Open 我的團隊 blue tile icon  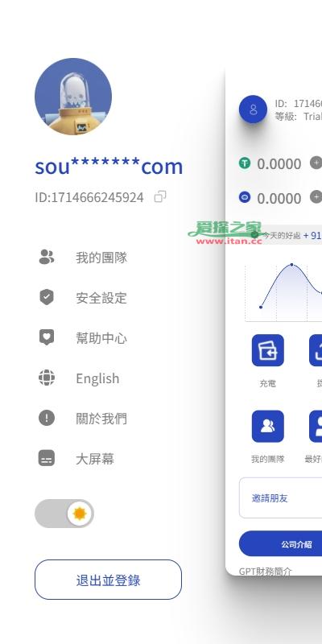pyautogui.click(x=268, y=427)
